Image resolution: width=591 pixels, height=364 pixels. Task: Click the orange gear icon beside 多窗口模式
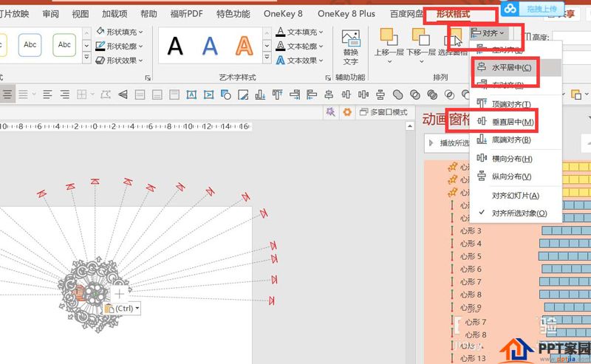(348, 112)
